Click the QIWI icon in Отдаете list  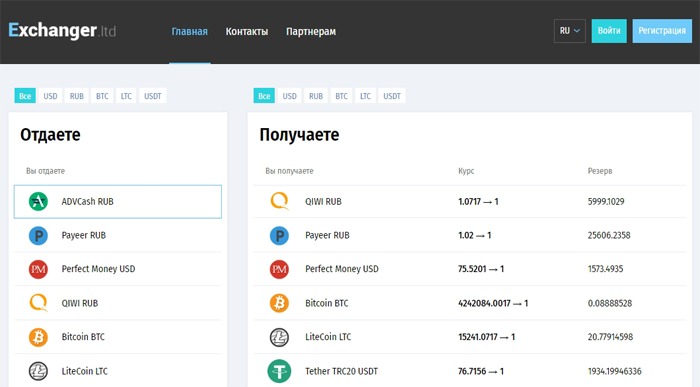point(38,303)
